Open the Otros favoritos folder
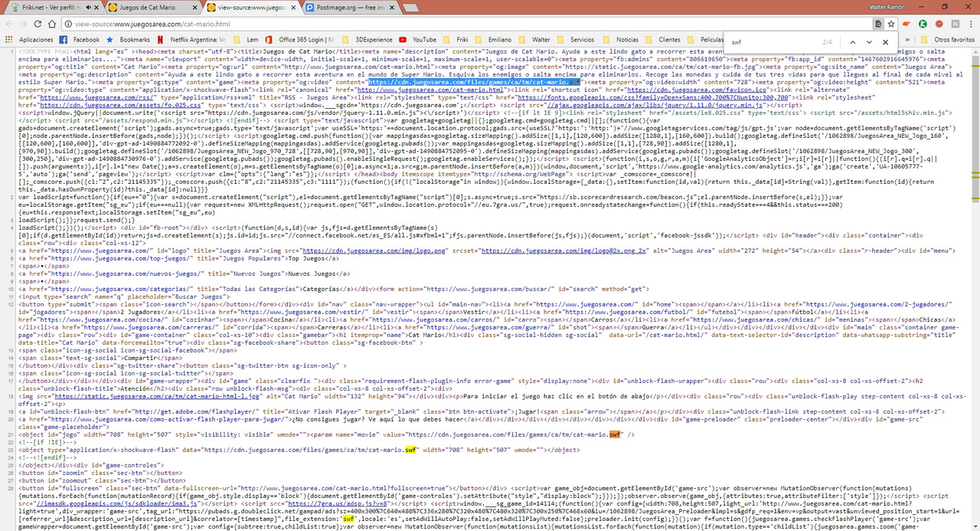This screenshot has width=980, height=531. pos(947,39)
